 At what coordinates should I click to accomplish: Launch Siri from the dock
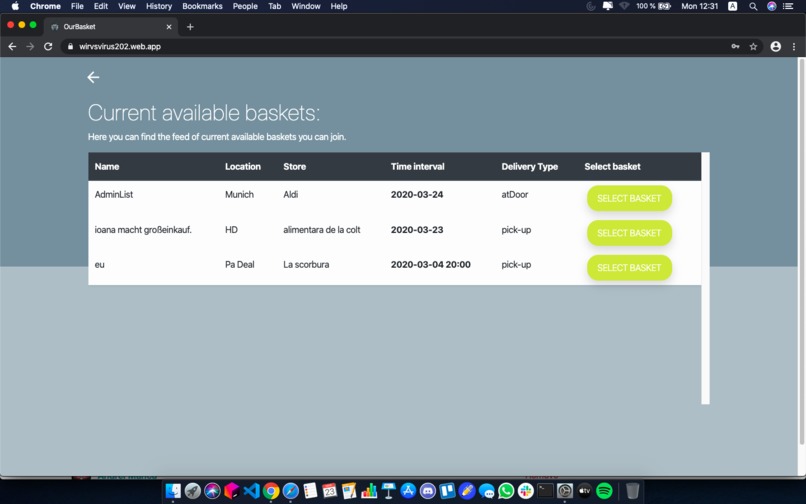tap(212, 491)
